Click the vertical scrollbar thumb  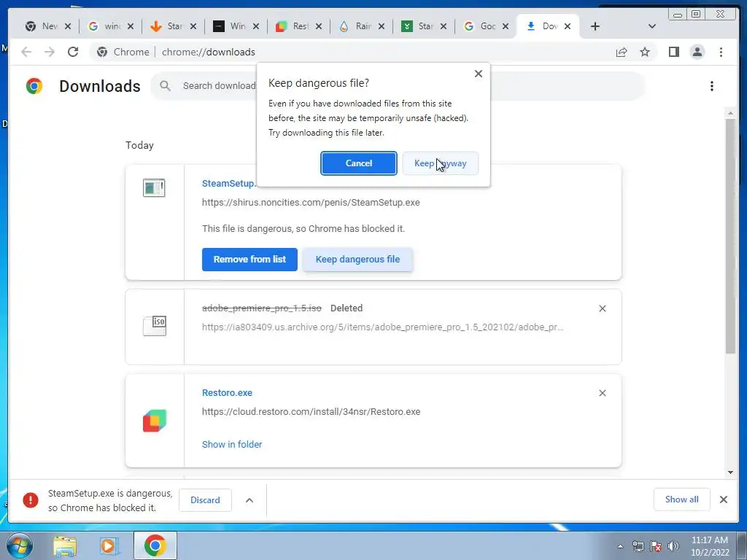click(730, 236)
